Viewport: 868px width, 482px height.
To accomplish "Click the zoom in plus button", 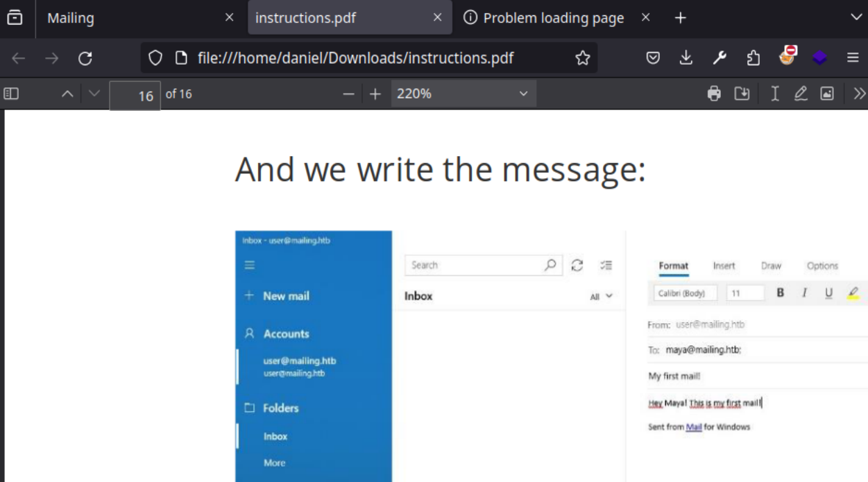I will [375, 94].
